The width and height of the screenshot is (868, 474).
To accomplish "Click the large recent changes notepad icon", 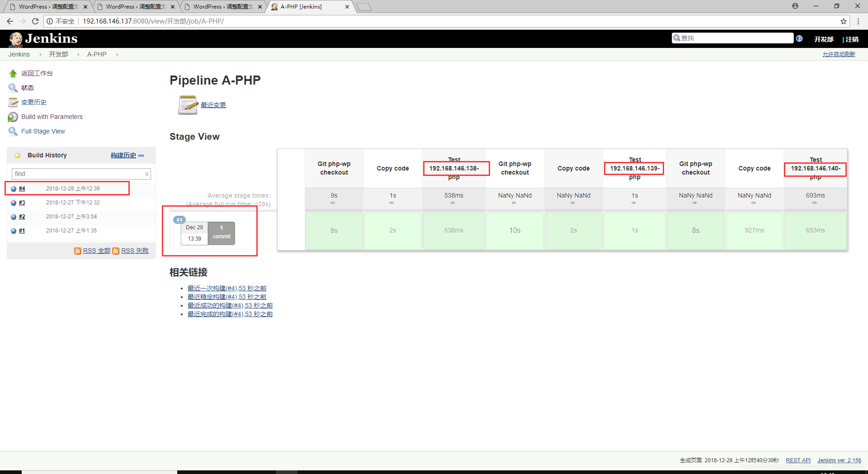I will point(188,104).
